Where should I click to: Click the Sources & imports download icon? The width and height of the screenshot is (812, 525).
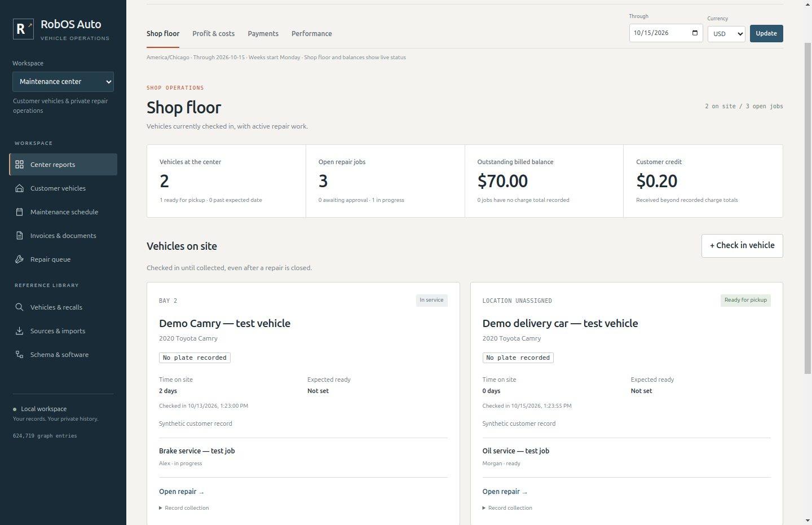click(x=19, y=331)
